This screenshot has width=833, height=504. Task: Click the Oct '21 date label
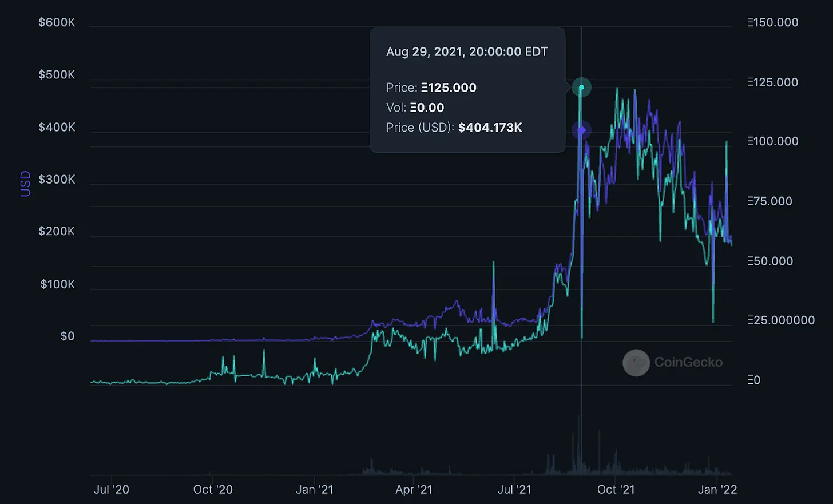pyautogui.click(x=616, y=489)
